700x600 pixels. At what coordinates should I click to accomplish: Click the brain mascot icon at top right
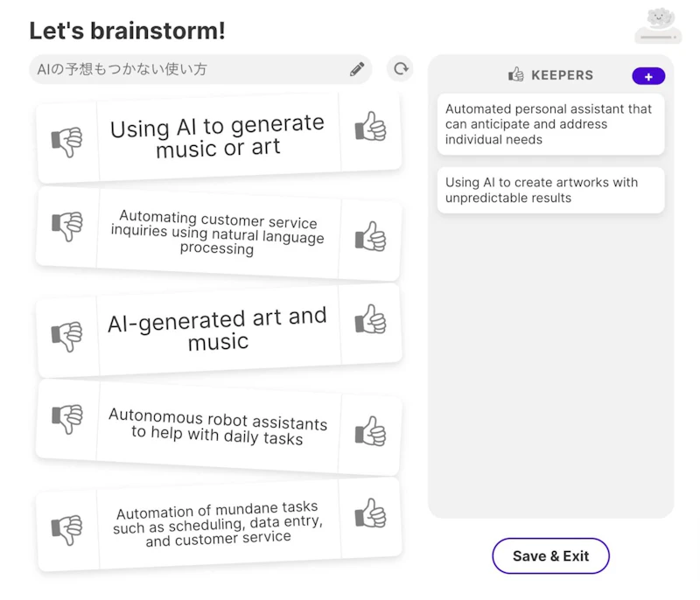pos(658,24)
